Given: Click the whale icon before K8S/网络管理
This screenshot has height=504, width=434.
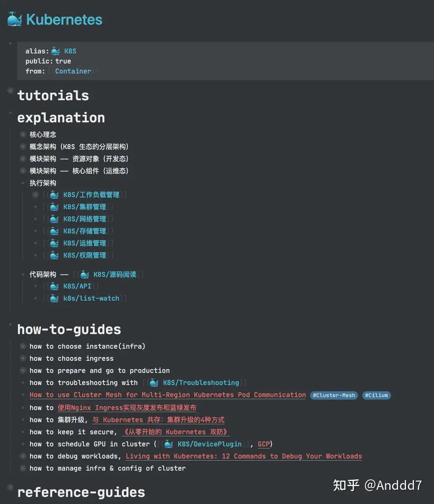Looking at the screenshot, I should click(54, 219).
